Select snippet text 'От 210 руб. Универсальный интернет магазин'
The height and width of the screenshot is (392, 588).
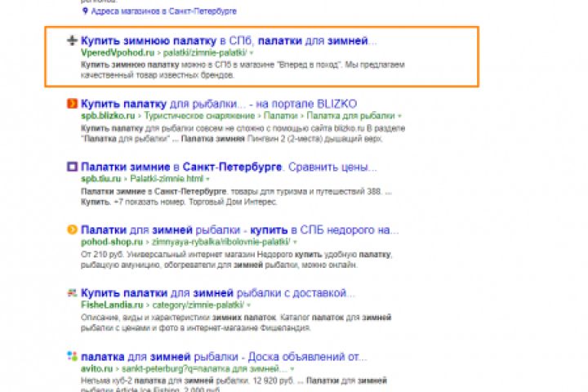168,254
